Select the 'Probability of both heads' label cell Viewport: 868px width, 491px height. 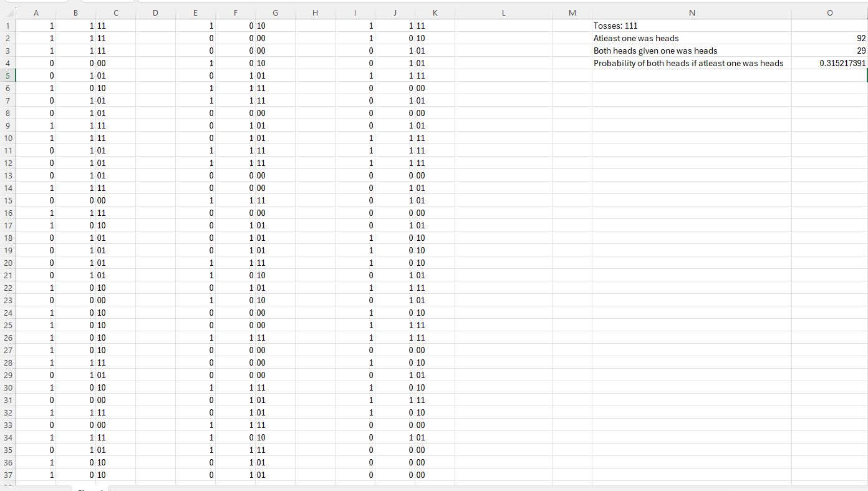coord(692,63)
